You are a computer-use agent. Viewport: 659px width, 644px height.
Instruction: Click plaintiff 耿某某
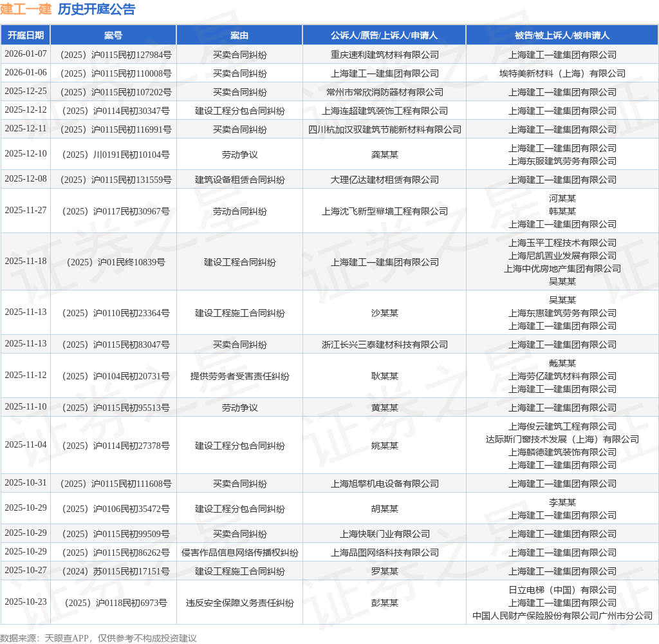(x=385, y=376)
